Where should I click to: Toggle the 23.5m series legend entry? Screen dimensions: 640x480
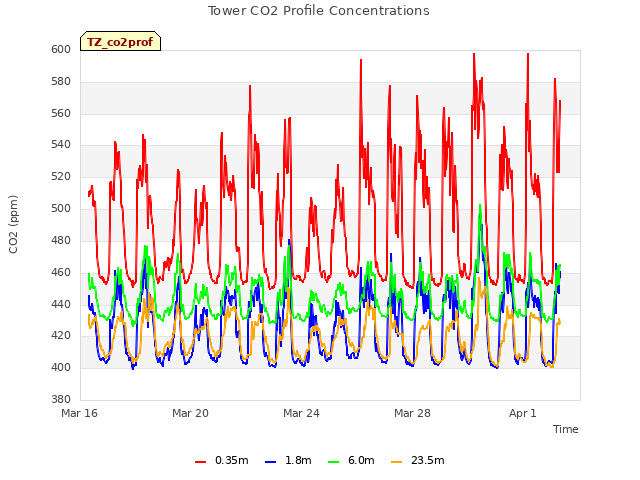pos(418,461)
